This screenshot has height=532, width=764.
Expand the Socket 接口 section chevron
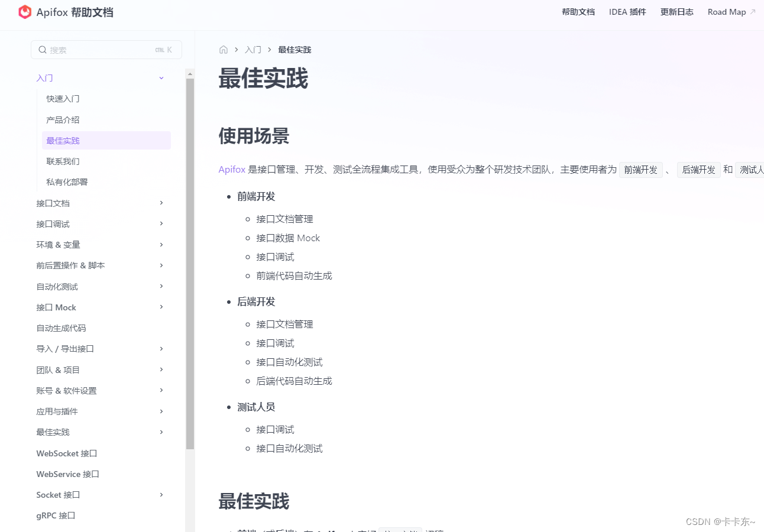(161, 494)
